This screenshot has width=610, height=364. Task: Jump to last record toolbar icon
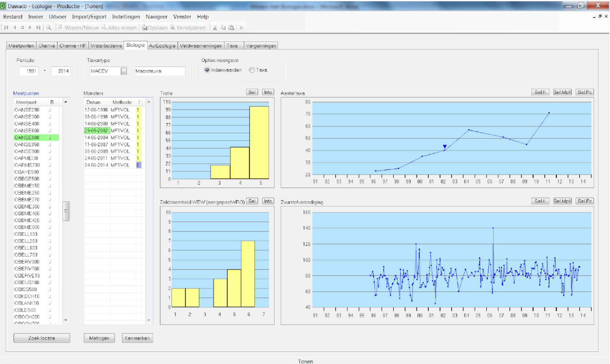pos(38,28)
